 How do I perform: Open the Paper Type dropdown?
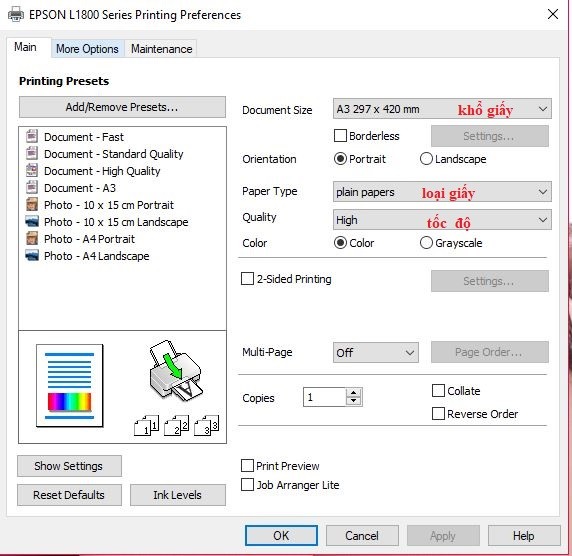pyautogui.click(x=442, y=192)
